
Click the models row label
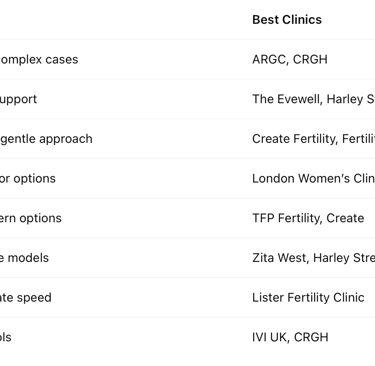[24, 258]
